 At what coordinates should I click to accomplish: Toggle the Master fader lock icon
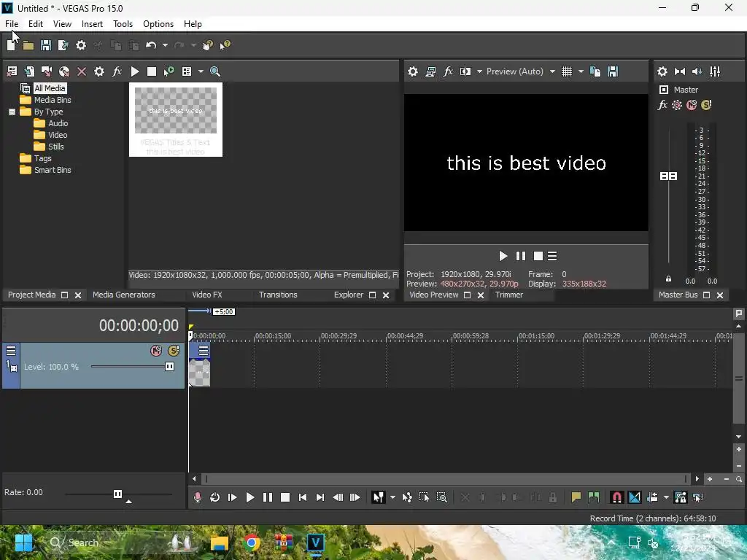[x=668, y=279]
